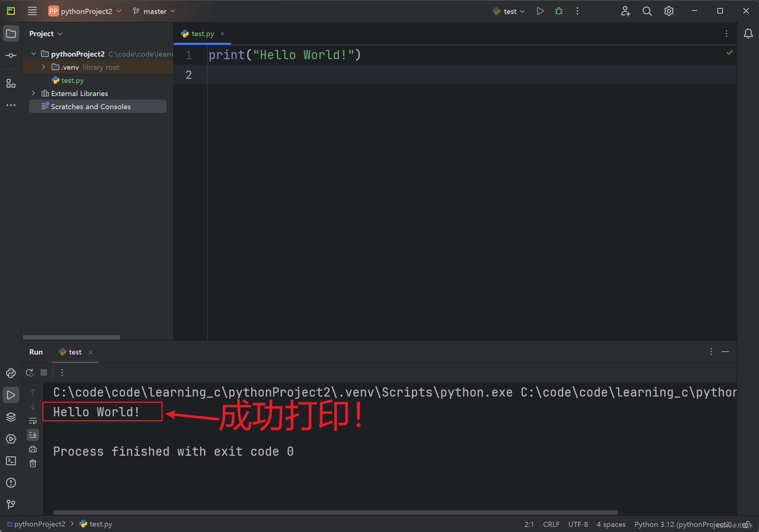Select the test tab in Run panel

coord(75,352)
